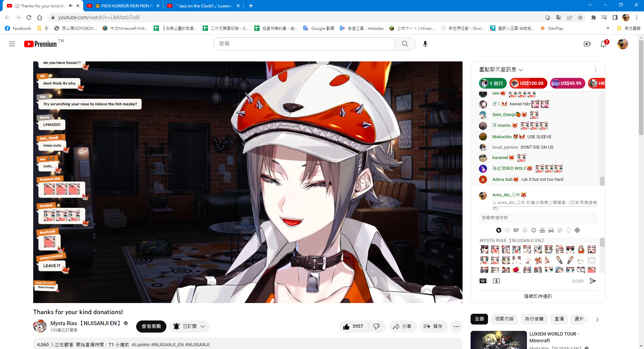Select the diamond symbols emoji category
Viewport: 644px width, 349px height.
(577, 230)
